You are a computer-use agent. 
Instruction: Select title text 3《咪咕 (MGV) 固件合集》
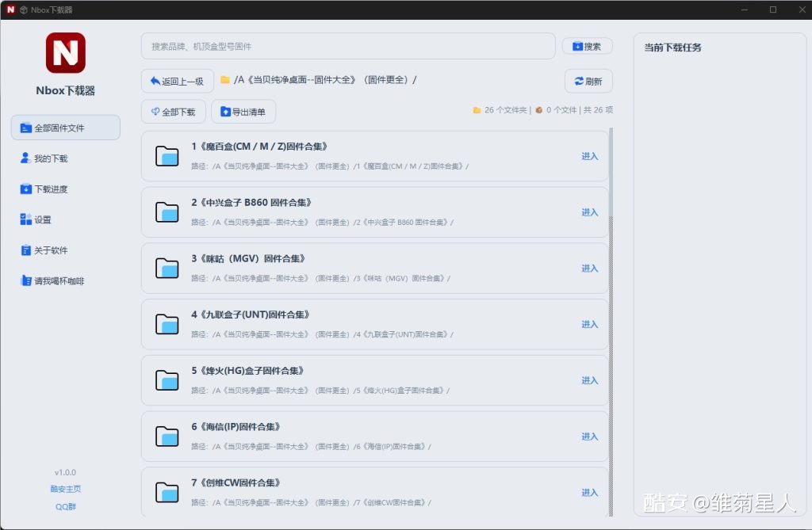pyautogui.click(x=248, y=258)
